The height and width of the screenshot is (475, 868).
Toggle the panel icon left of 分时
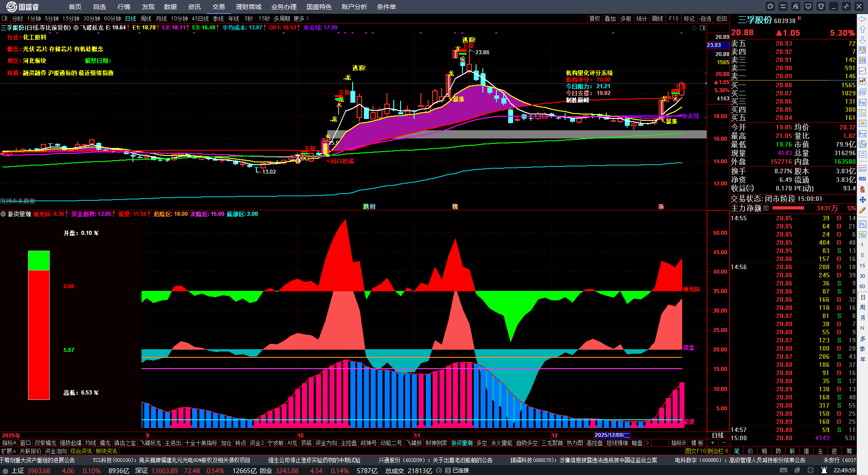click(5, 19)
